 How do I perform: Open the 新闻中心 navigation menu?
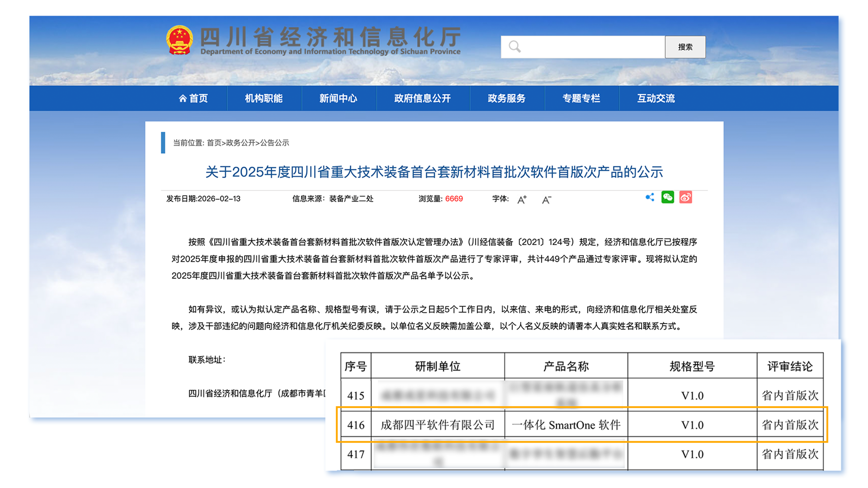coord(338,98)
